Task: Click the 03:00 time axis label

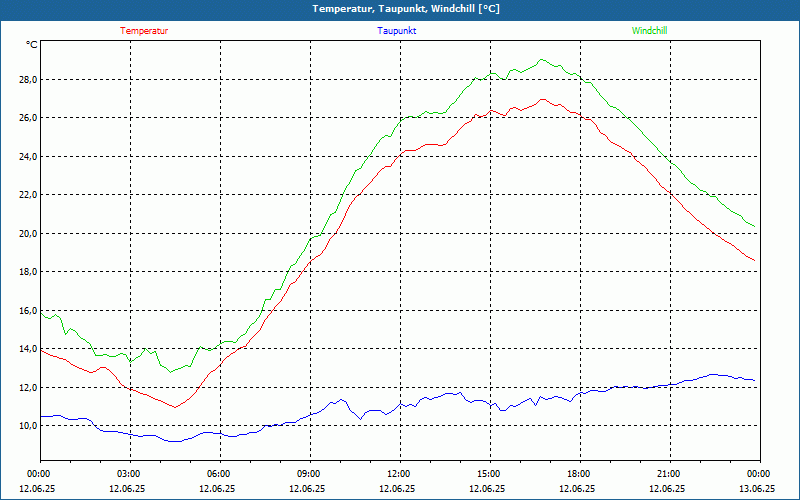Action: 130,474
